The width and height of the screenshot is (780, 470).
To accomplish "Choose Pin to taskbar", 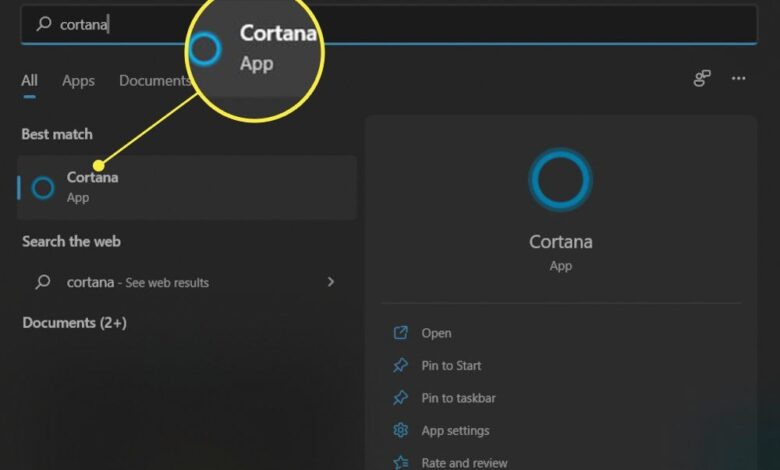I will 458,398.
